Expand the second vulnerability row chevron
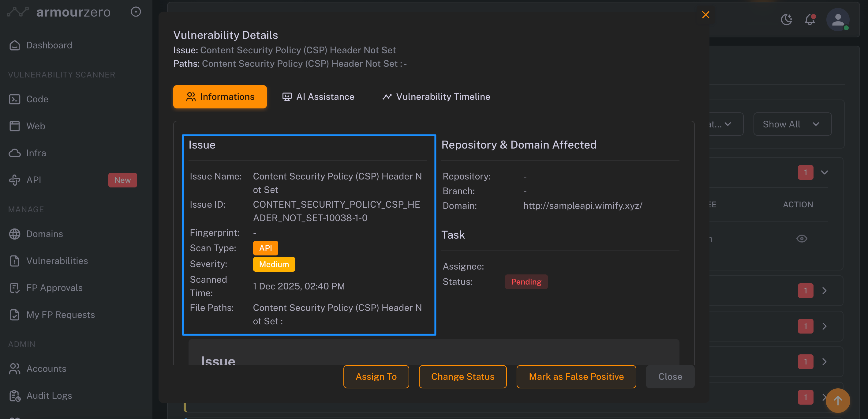Screen dimensions: 868x419 click(824, 291)
